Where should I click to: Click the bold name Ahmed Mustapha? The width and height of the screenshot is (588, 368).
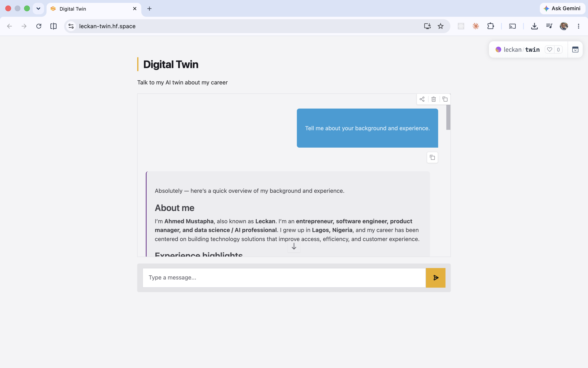(189, 221)
